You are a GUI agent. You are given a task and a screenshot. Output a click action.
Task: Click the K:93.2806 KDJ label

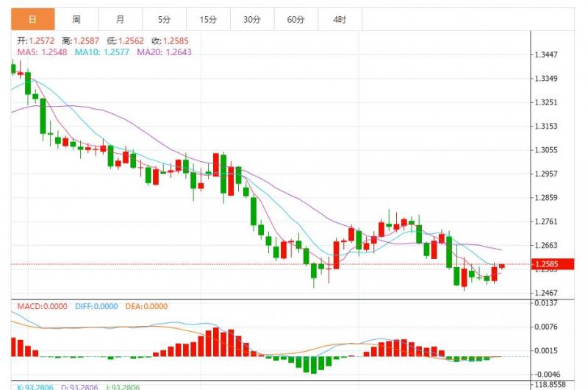click(x=35, y=386)
